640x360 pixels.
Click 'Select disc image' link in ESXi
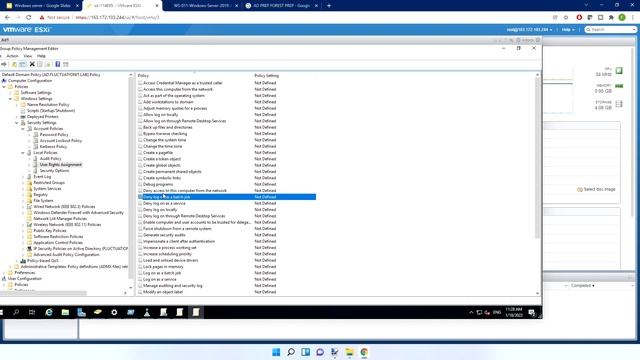596,189
